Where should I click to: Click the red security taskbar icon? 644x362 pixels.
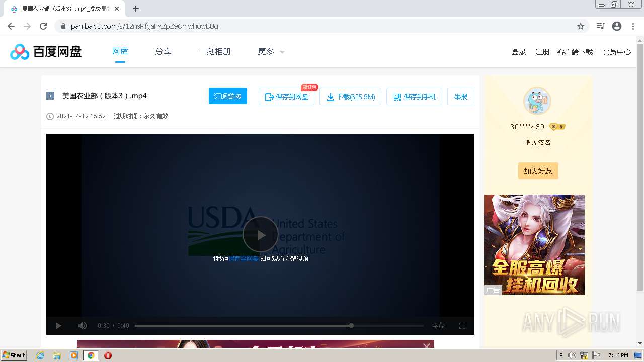(108, 355)
